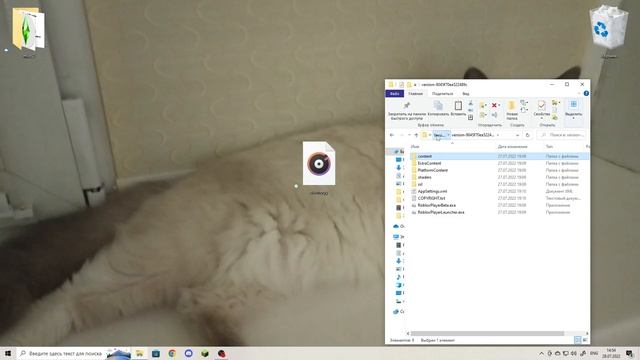640x360 pixels.
Task: Go up one folder level arrow
Action: [x=416, y=135]
